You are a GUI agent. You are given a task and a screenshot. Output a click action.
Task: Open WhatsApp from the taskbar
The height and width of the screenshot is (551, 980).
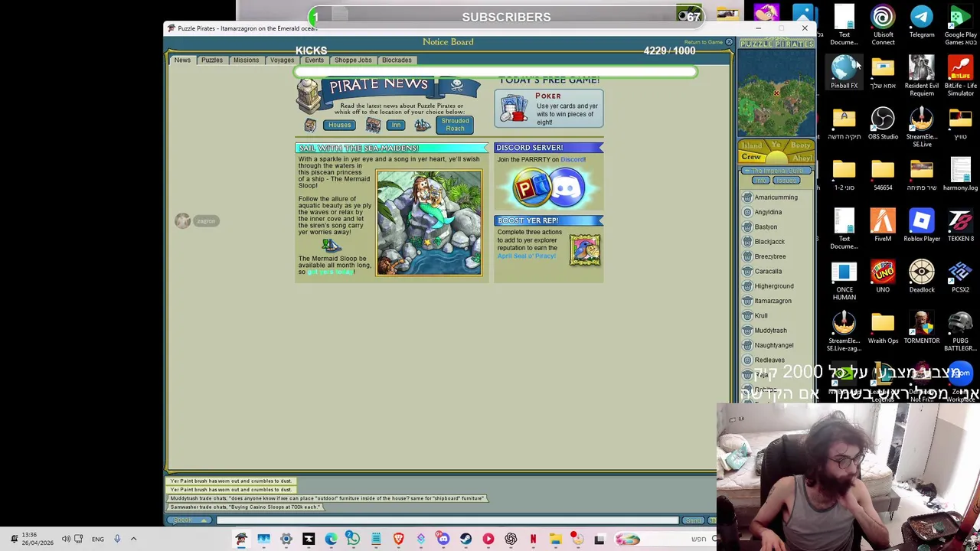(353, 539)
